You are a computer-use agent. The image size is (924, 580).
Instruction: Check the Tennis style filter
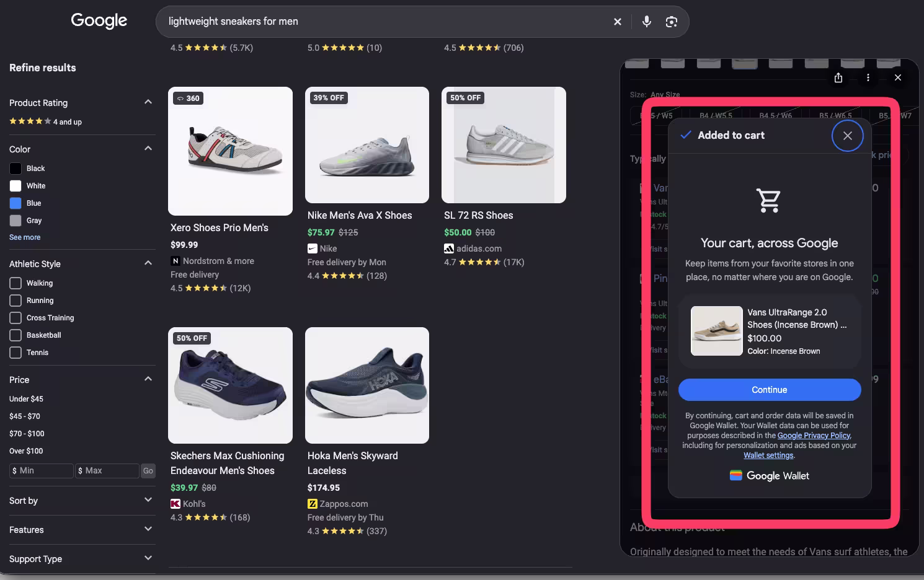point(16,353)
